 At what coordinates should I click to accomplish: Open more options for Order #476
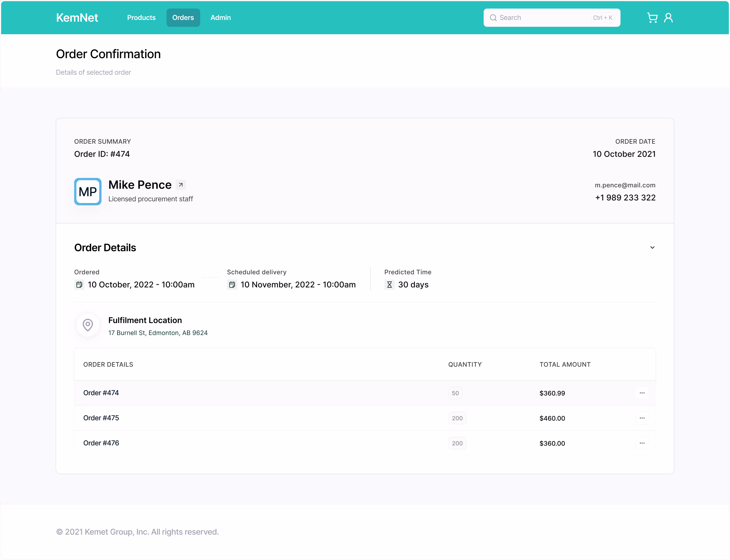pos(642,443)
